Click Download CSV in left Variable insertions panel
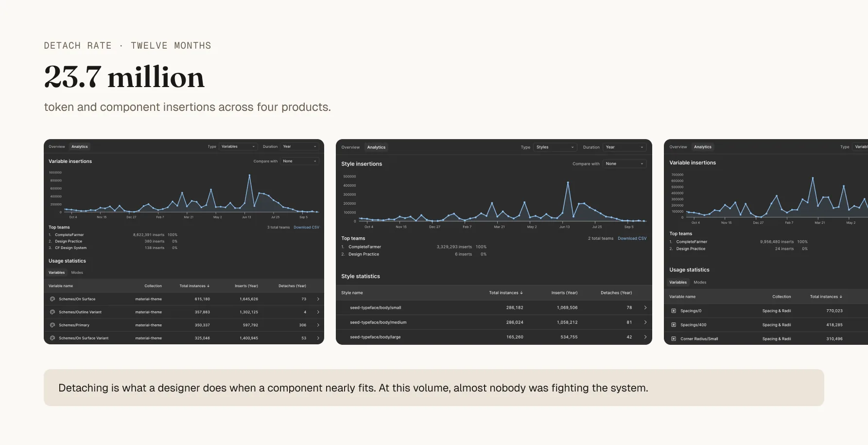Viewport: 868px width, 445px height. coord(306,227)
